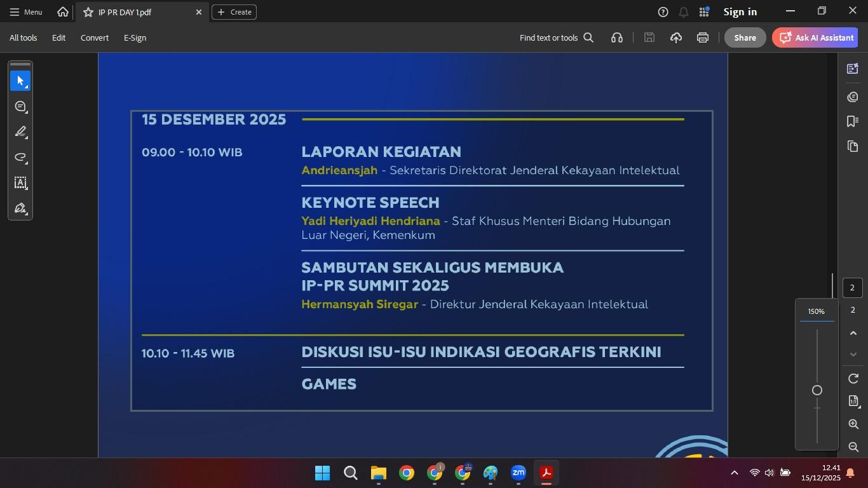Open the Bookmarks panel icon
868x488 pixels.
(x=853, y=121)
